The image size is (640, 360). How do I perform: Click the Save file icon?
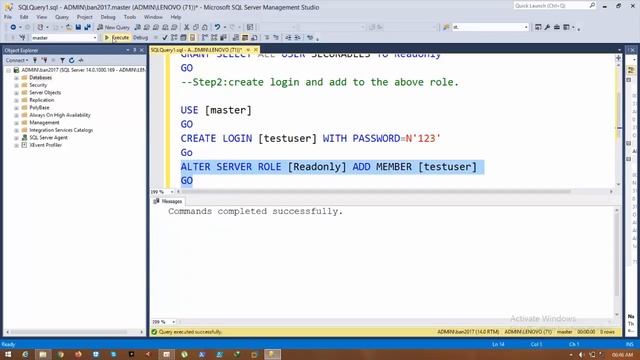[x=78, y=27]
